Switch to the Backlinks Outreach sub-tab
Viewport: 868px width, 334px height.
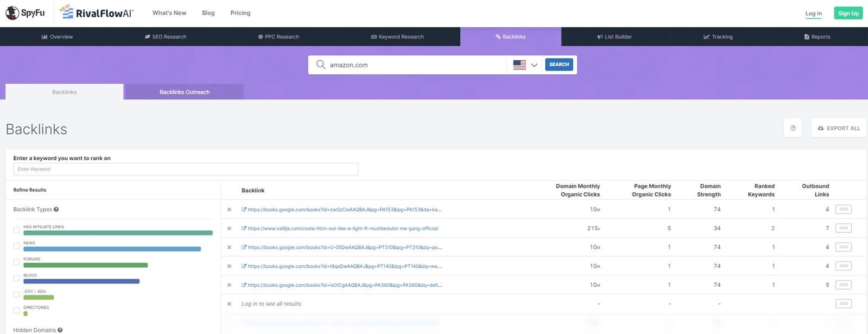[184, 92]
